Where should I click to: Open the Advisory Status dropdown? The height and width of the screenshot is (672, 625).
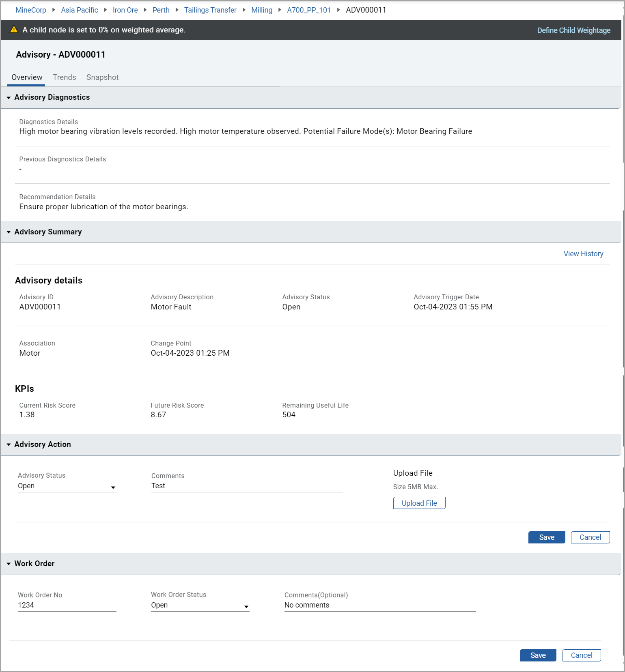(67, 486)
